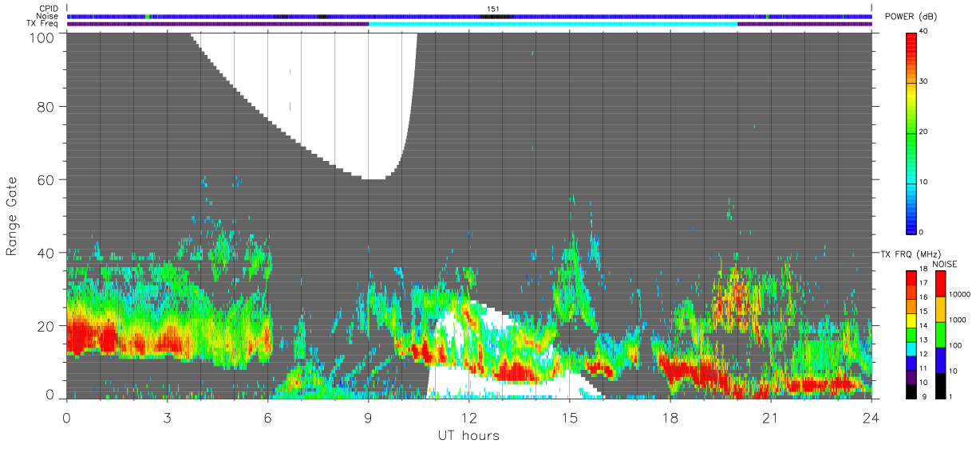Click the 16 label on TX FRQ legend
Viewport: 980px width, 452px height.
[x=924, y=297]
